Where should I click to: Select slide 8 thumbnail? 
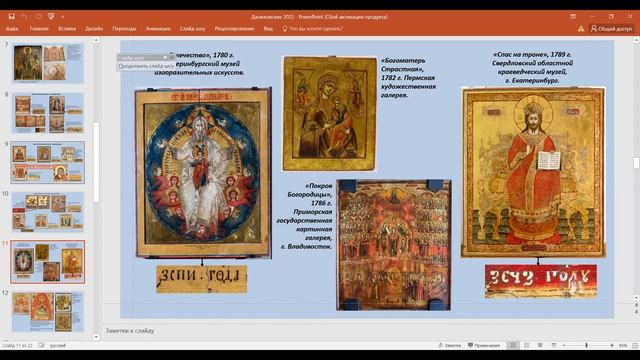(x=48, y=113)
